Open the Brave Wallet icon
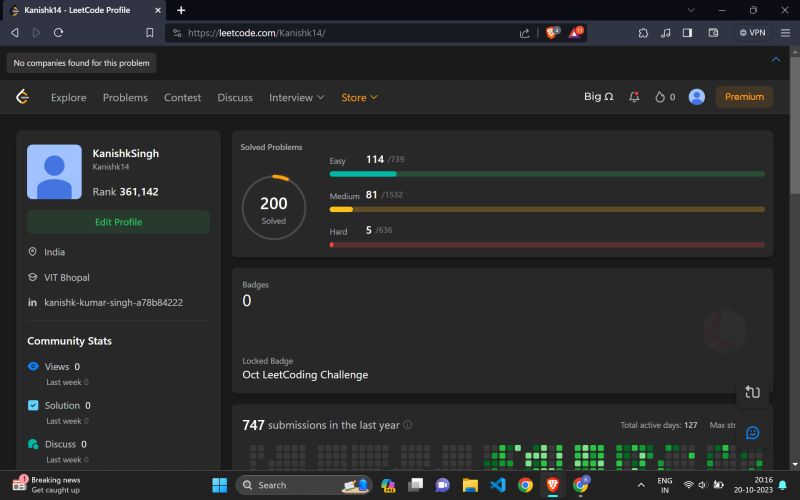The image size is (800, 500). point(713,33)
